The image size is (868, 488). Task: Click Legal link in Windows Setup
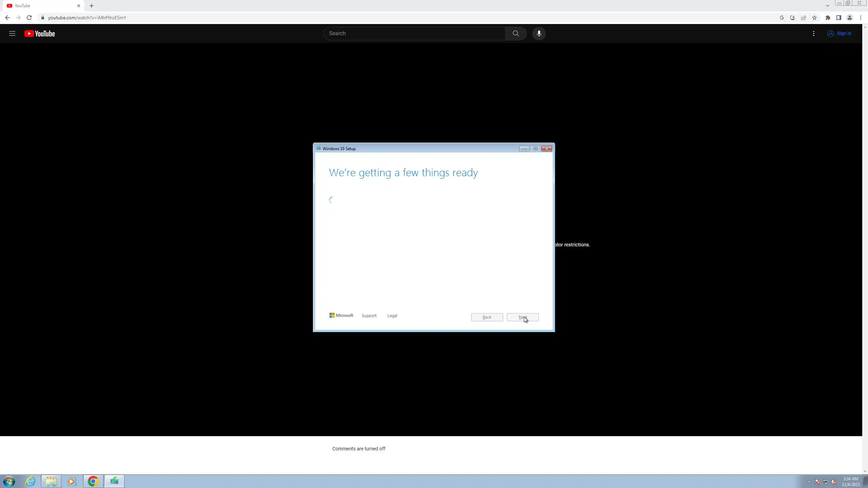[x=392, y=316]
